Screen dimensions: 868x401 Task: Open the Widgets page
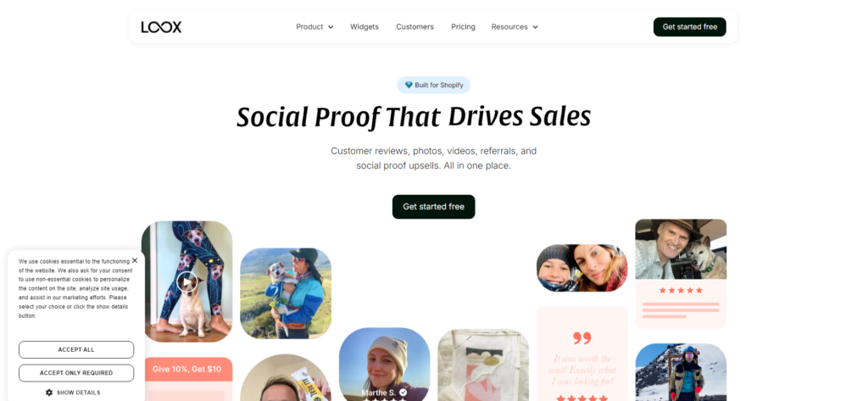click(364, 26)
